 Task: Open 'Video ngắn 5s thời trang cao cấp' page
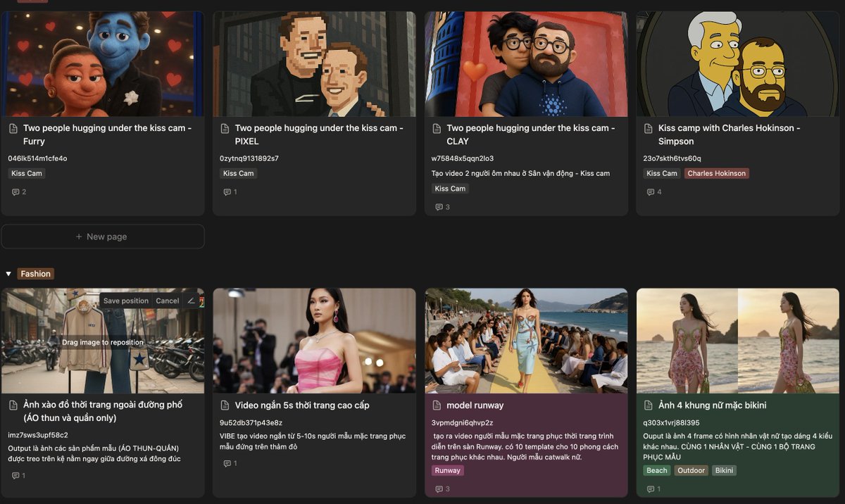[302, 405]
